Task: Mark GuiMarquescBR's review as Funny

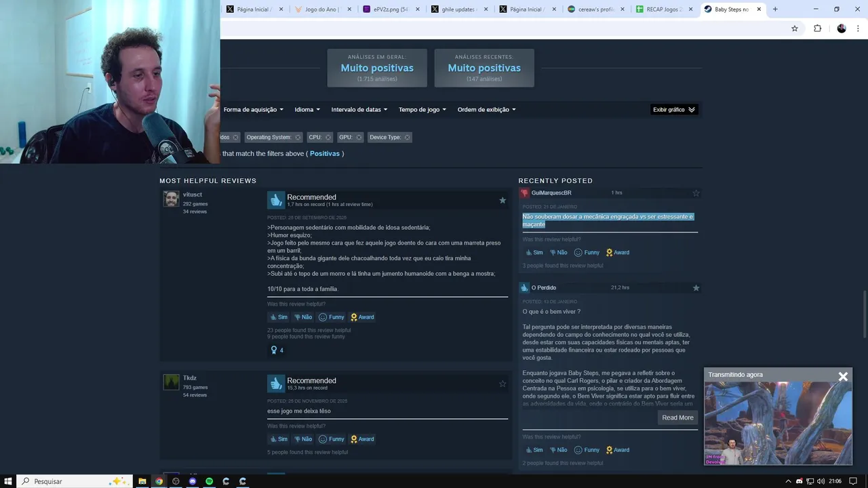Action: 587,253
